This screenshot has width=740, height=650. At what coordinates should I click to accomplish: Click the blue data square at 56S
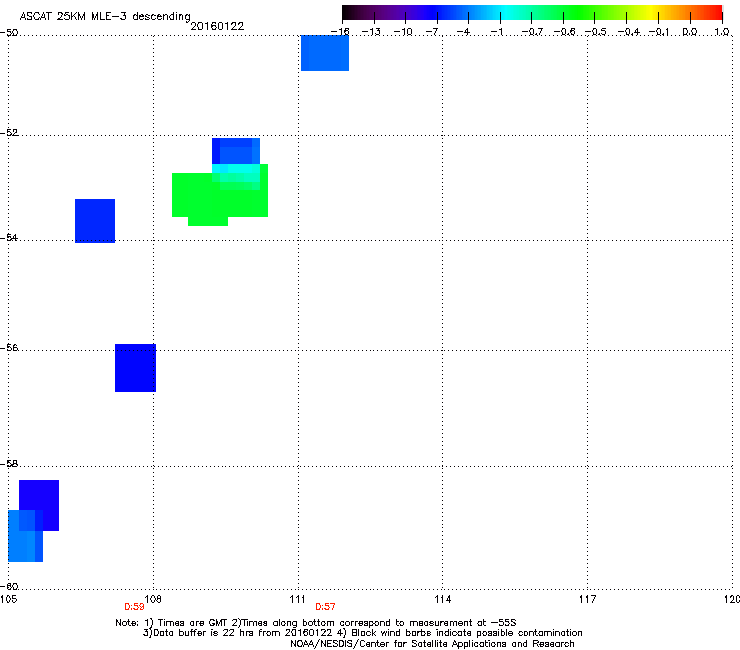click(x=135, y=368)
